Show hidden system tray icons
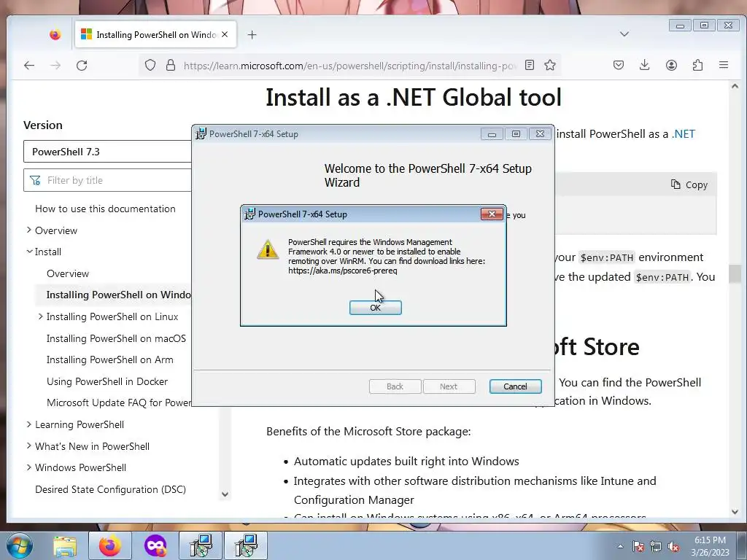Viewport: 747px width, 560px height. pyautogui.click(x=620, y=547)
